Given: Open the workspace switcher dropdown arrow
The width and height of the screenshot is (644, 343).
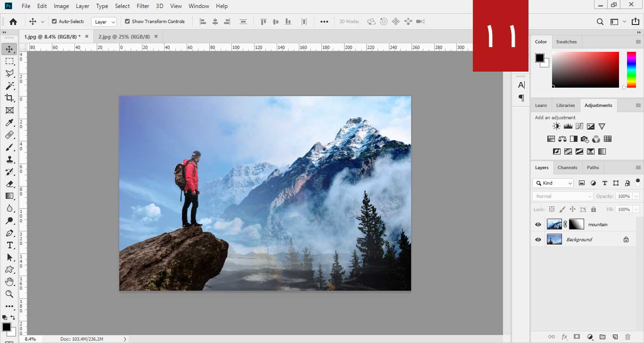Looking at the screenshot, I should tap(624, 22).
